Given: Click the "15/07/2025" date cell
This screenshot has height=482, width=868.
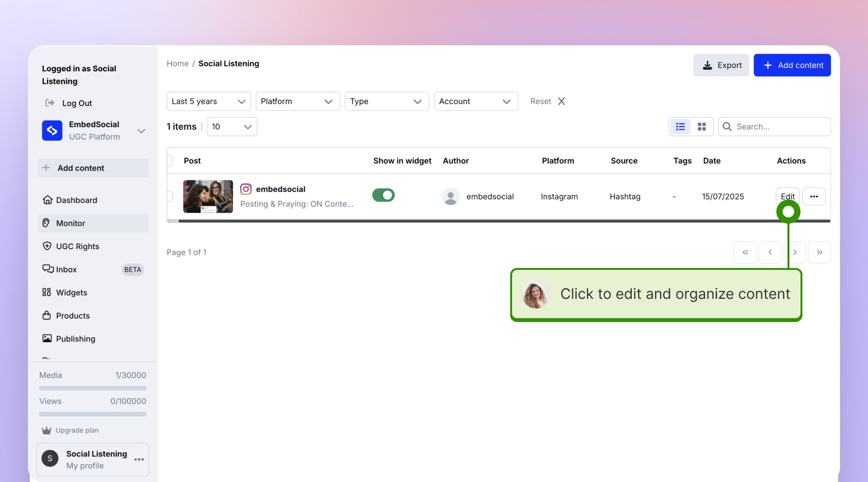Looking at the screenshot, I should 723,196.
